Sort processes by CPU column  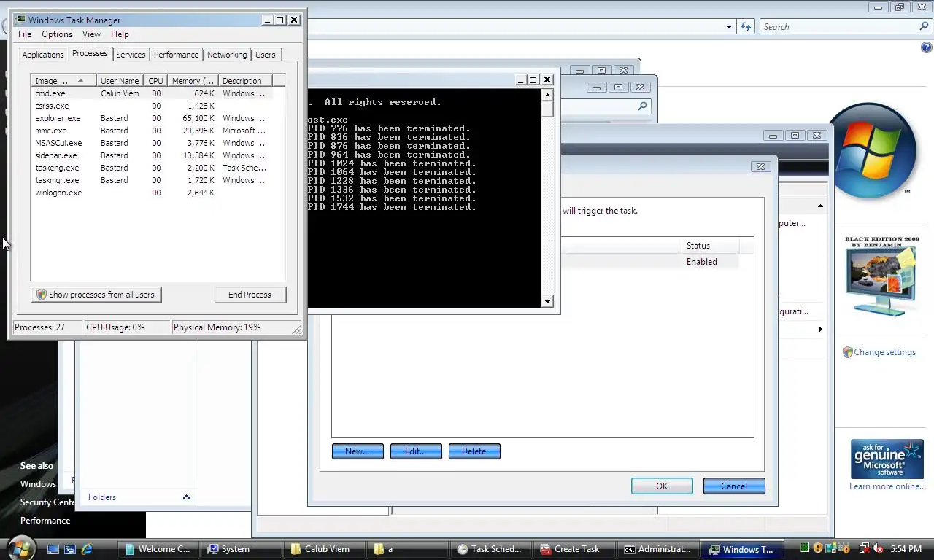point(155,81)
